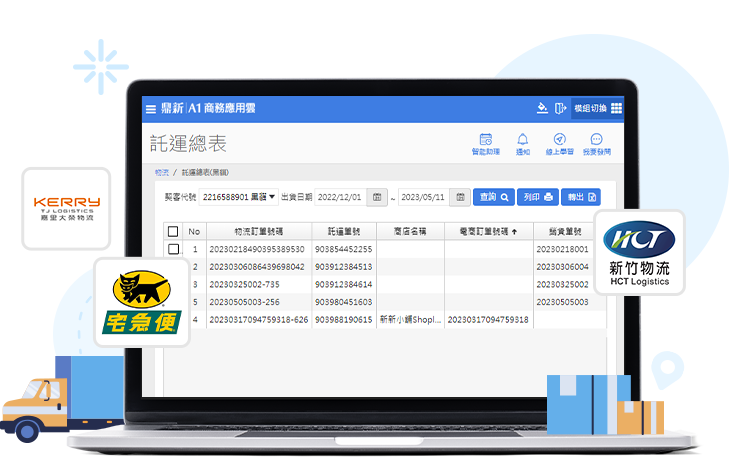The height and width of the screenshot is (457, 729).
Task: Open the 通知 notifications bell
Action: [x=523, y=144]
